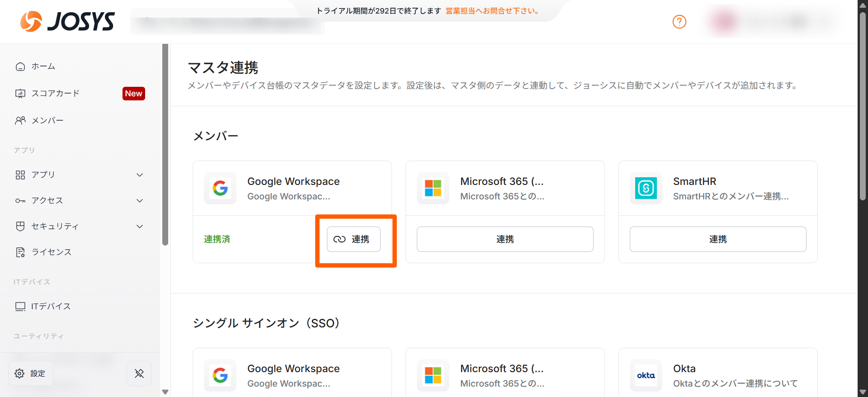The width and height of the screenshot is (868, 397).
Task: Click the JOSYS logo
Action: 67,21
